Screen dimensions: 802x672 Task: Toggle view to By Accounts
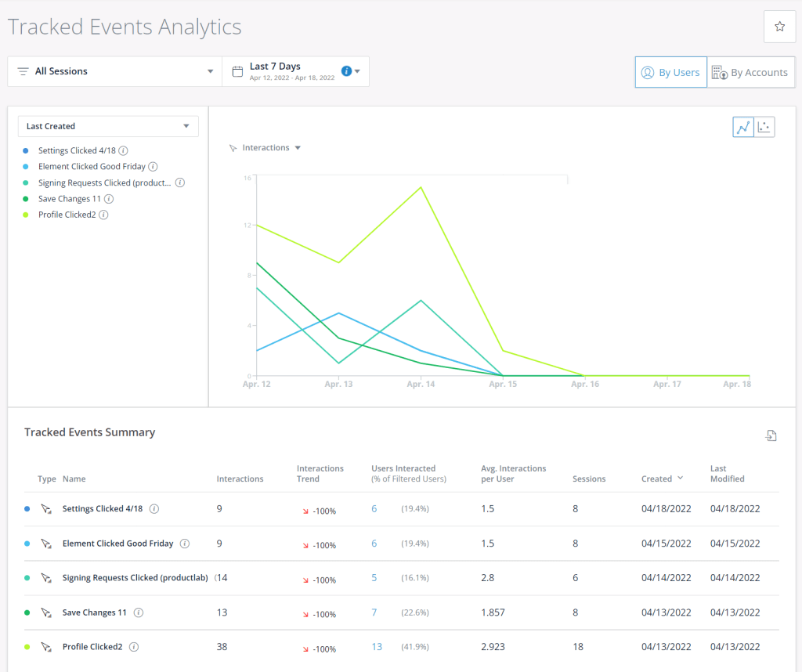point(750,72)
